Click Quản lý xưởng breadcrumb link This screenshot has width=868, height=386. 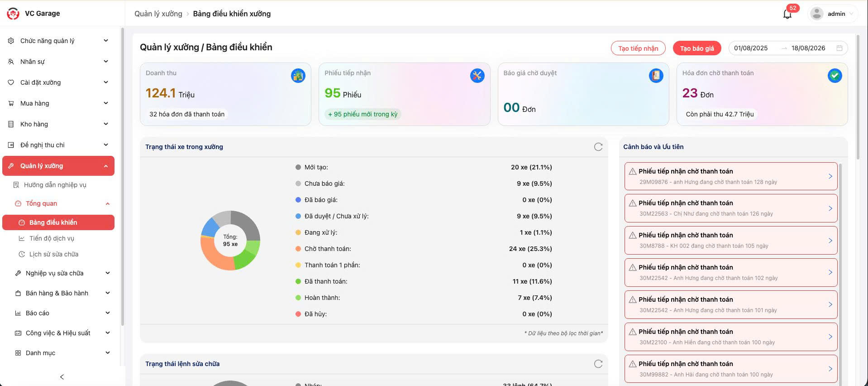pyautogui.click(x=158, y=14)
